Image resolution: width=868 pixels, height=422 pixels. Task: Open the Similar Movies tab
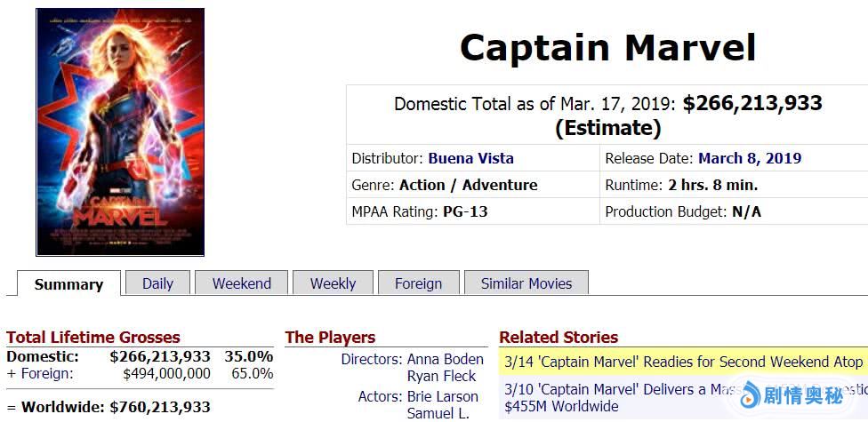click(526, 283)
